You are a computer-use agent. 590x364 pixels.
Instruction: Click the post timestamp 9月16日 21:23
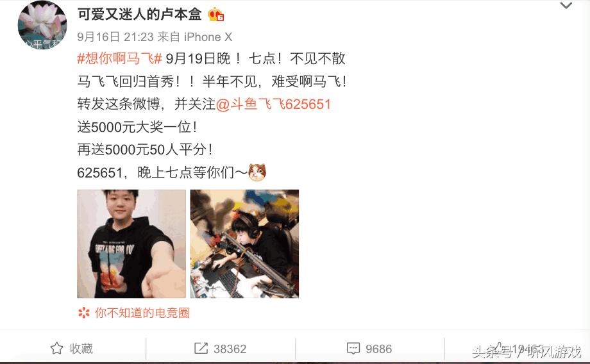115,37
